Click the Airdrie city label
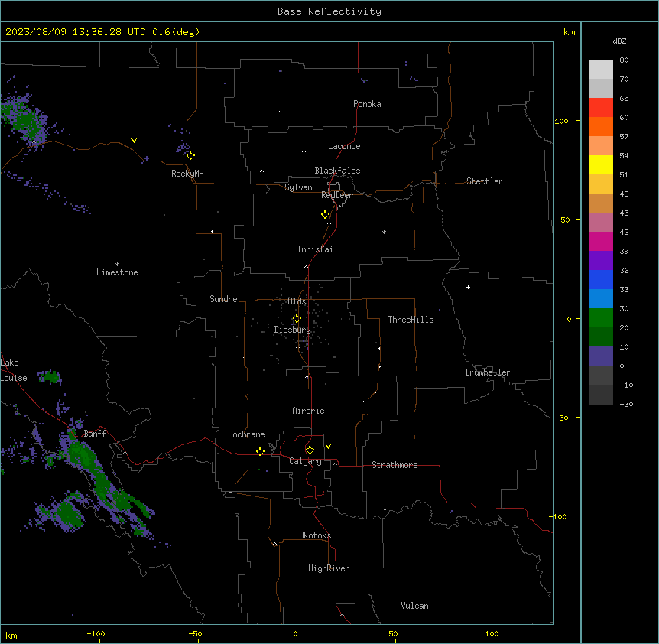 pyautogui.click(x=308, y=411)
